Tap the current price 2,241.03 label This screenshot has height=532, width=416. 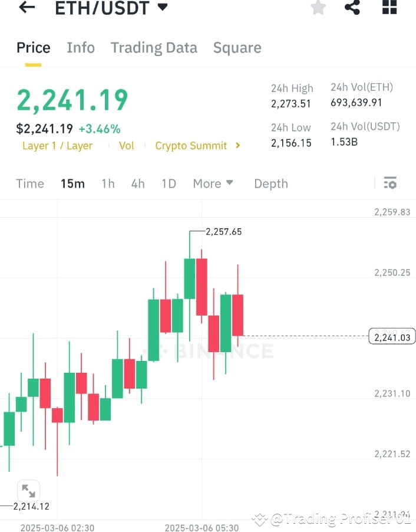(x=391, y=336)
